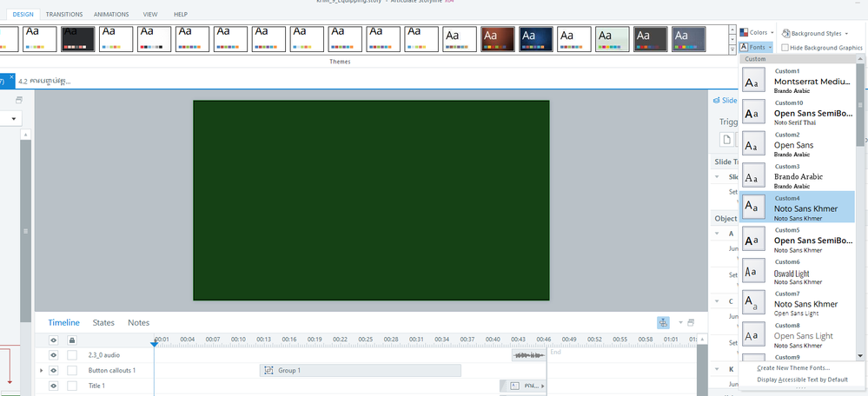Apply the pale green theme thumbnail
868x396 pixels.
click(613, 39)
